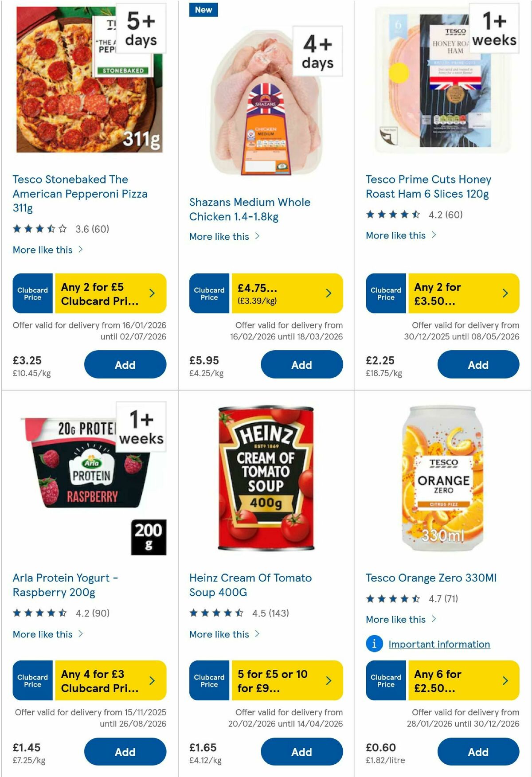Click the Important information link
532x777 pixels.
click(438, 644)
